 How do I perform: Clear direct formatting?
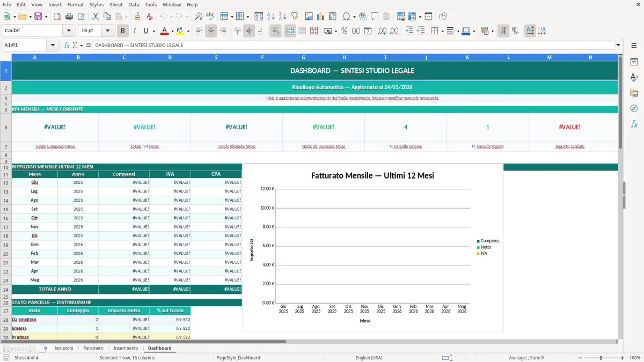[149, 17]
